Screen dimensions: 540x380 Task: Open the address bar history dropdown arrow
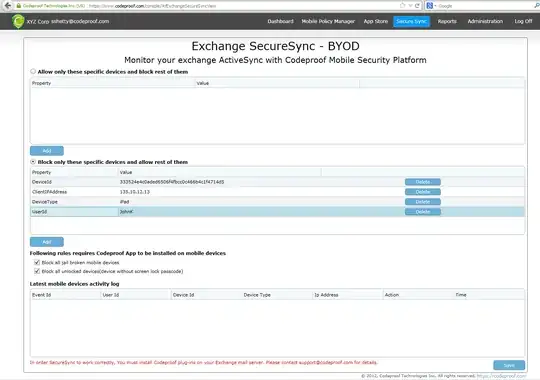tap(411, 6)
